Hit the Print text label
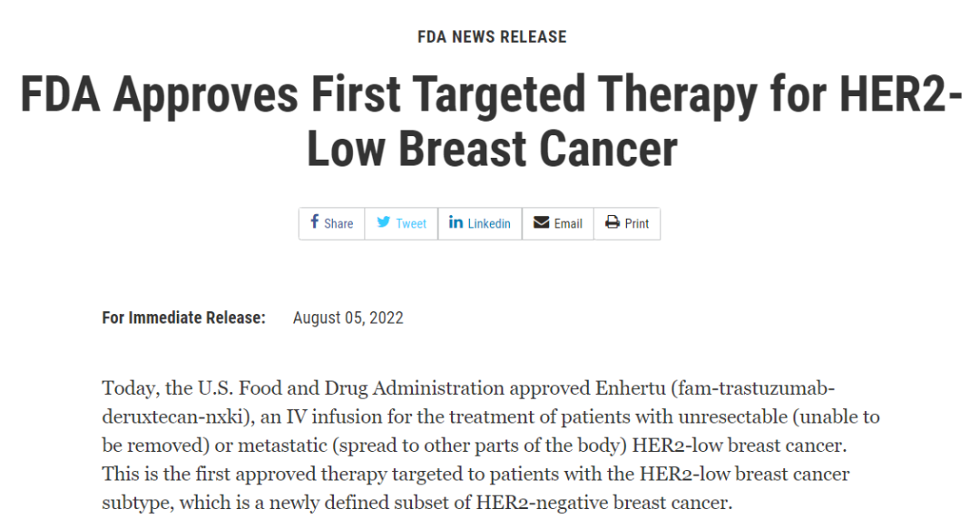This screenshot has width=980, height=529. click(x=637, y=223)
